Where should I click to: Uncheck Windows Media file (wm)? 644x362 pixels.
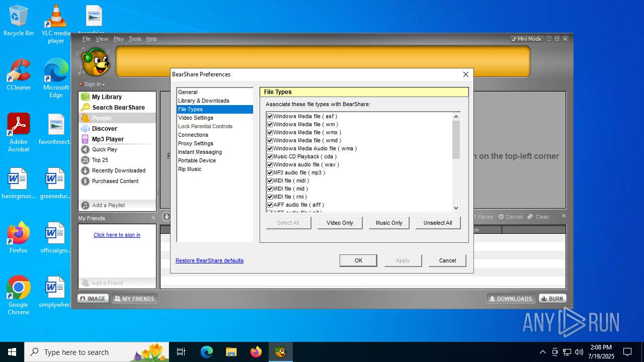tap(270, 124)
